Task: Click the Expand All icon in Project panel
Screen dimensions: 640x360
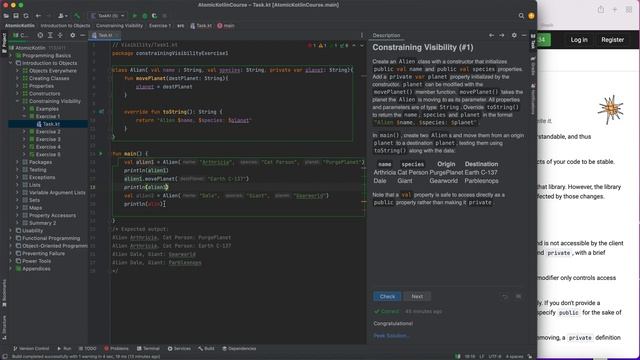Action: (50, 36)
